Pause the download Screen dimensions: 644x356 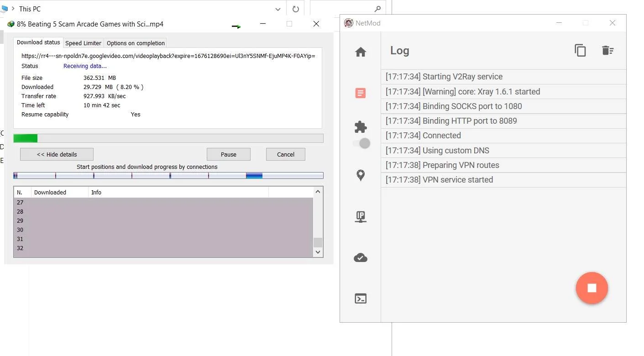click(x=229, y=154)
